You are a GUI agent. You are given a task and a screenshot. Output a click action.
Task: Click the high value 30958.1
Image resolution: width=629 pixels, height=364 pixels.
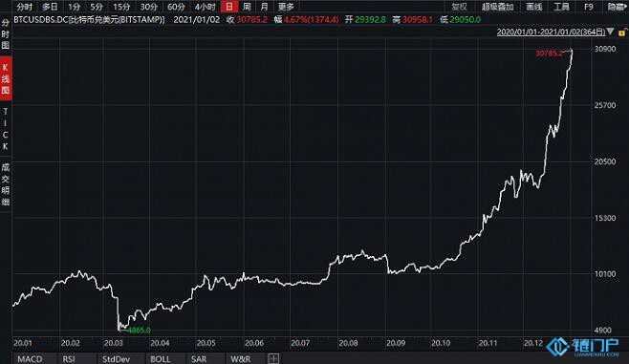point(418,20)
